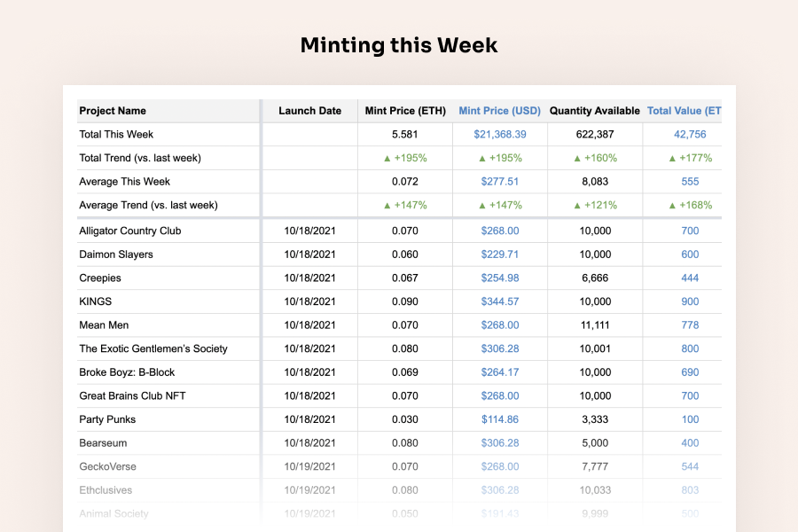Click the GeckoVerse launch date cell
The image size is (798, 532).
309,466
